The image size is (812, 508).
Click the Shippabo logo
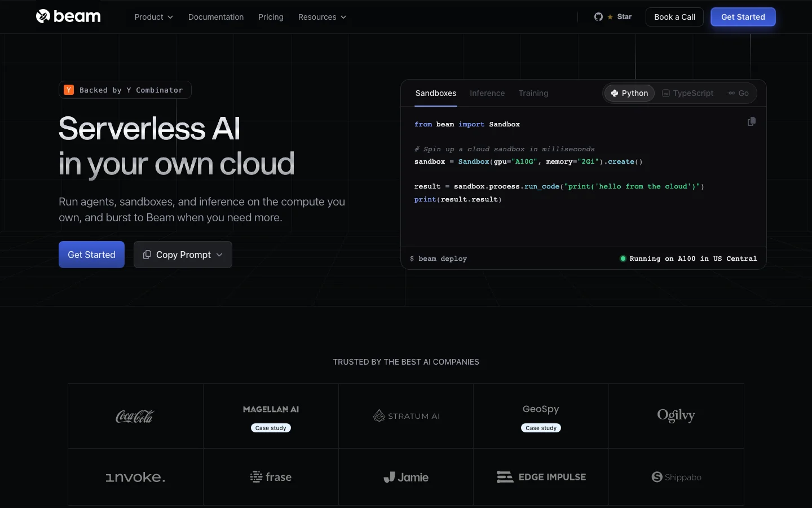(676, 477)
